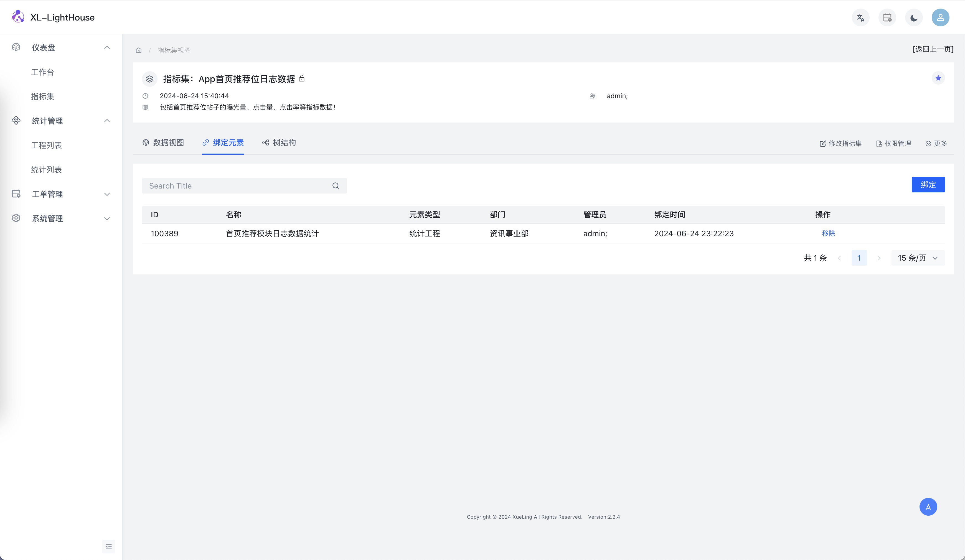Image resolution: width=965 pixels, height=560 pixels.
Task: Click the language translation icon
Action: tap(860, 18)
